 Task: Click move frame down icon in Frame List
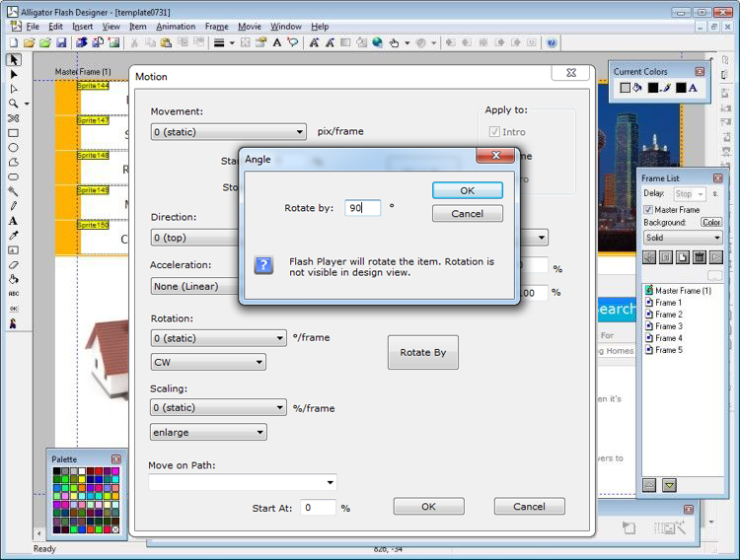(x=669, y=485)
